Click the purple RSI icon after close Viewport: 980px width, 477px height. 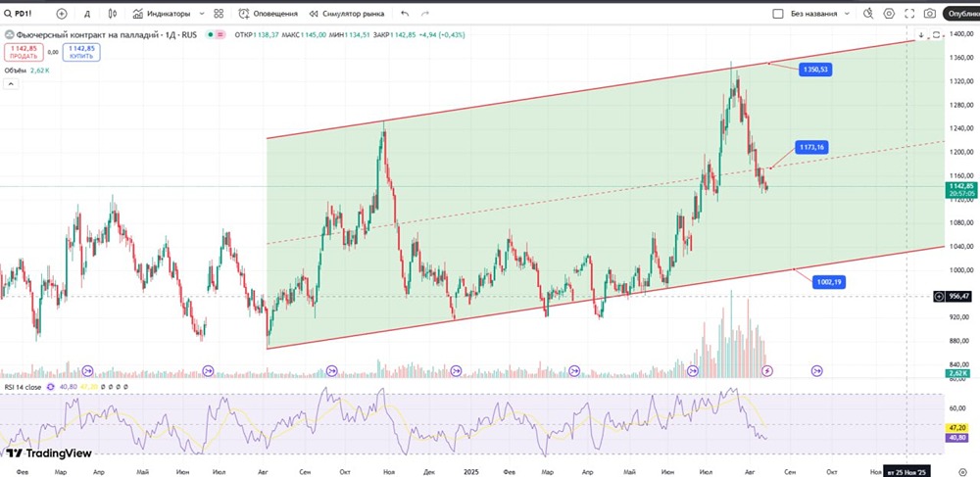(x=51, y=387)
